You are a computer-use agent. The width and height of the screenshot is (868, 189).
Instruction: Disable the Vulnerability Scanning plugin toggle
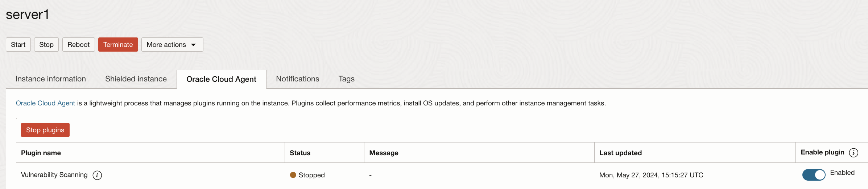(814, 175)
